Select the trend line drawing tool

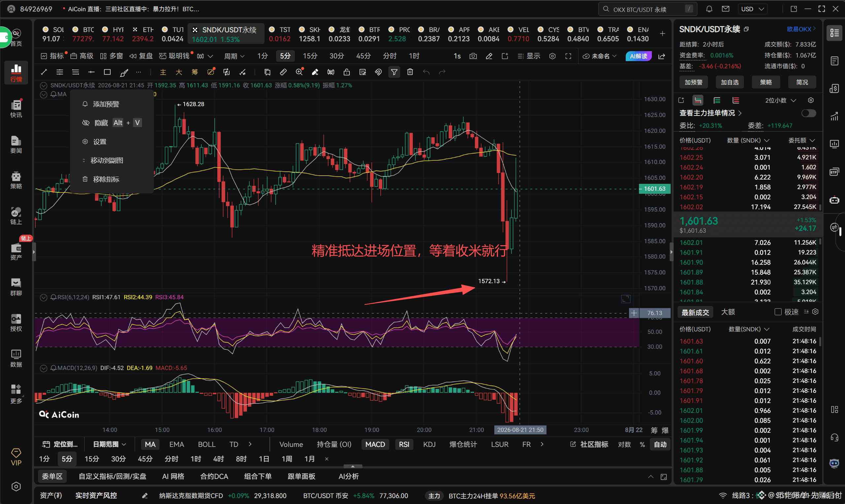(44, 72)
